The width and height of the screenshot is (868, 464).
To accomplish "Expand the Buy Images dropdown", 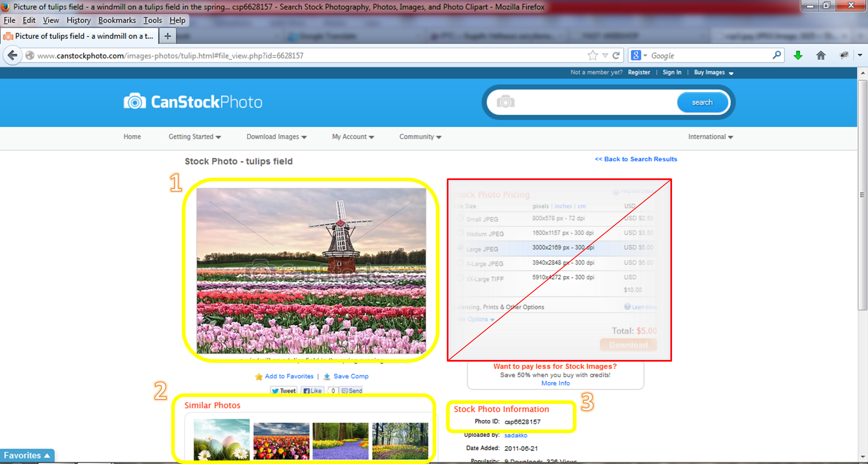I will click(713, 72).
